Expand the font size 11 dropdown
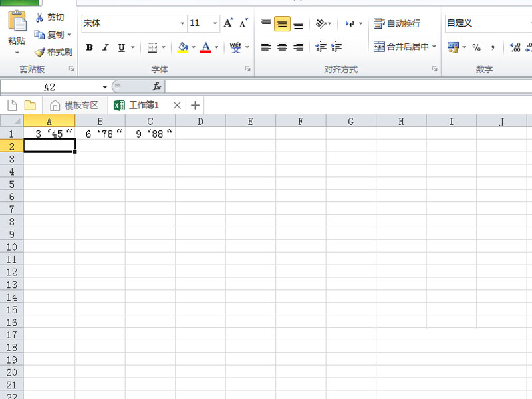 tap(215, 23)
